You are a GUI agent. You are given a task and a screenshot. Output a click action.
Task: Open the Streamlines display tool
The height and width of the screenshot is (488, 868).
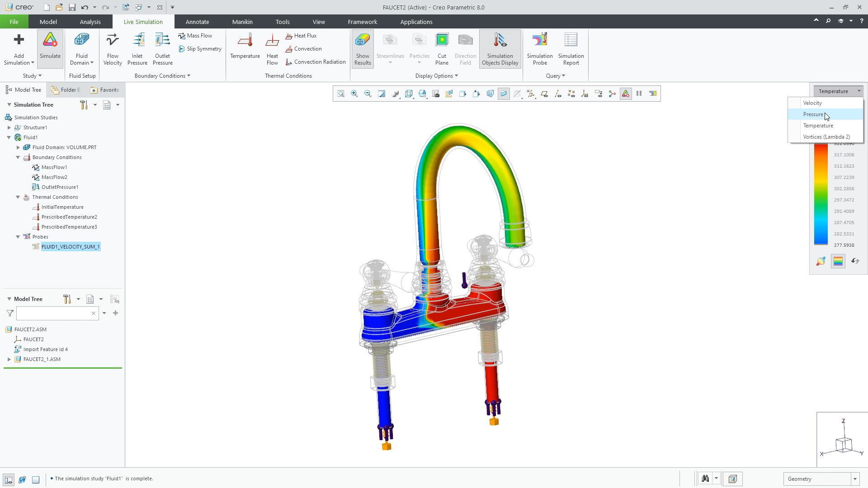pyautogui.click(x=390, y=47)
